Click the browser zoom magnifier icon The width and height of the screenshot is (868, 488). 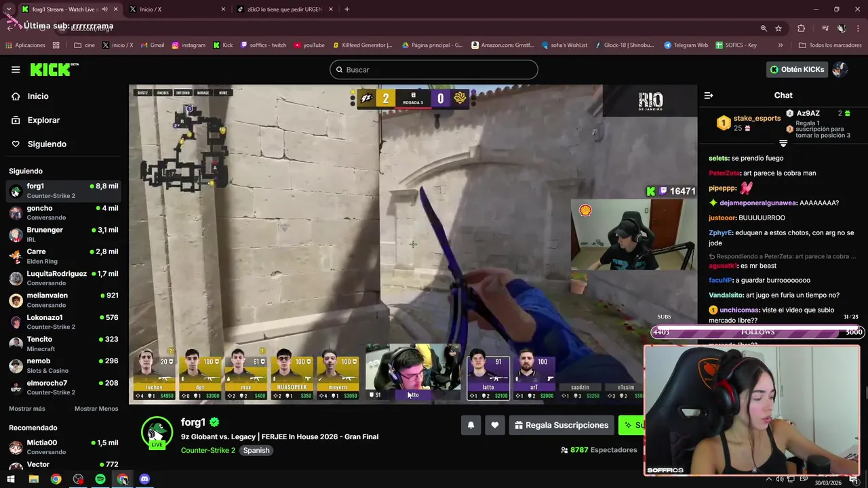(x=764, y=28)
